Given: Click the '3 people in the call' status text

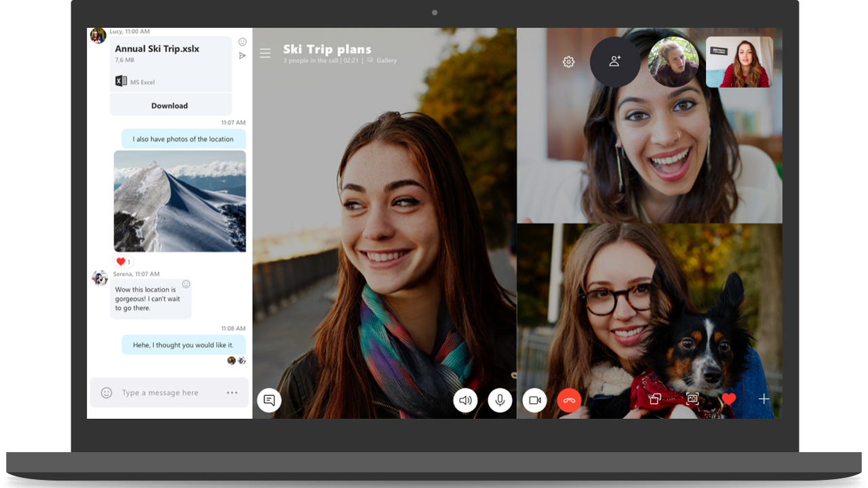Looking at the screenshot, I should [x=311, y=60].
